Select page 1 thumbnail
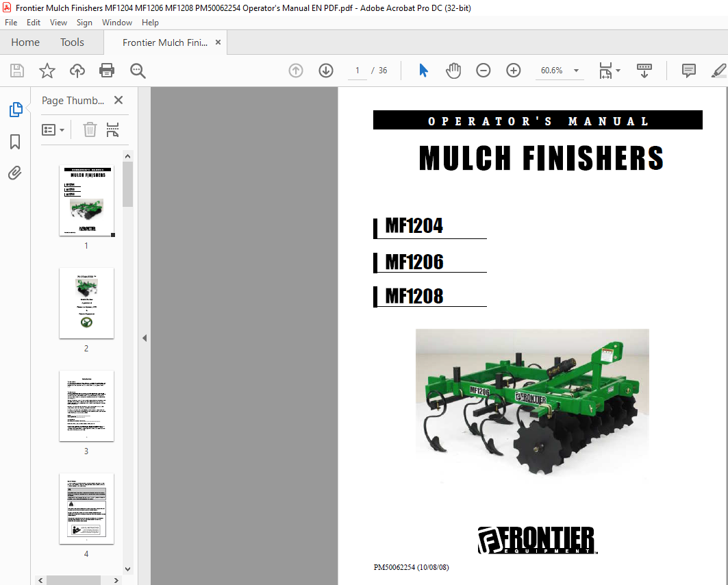728x585 pixels. [x=86, y=201]
